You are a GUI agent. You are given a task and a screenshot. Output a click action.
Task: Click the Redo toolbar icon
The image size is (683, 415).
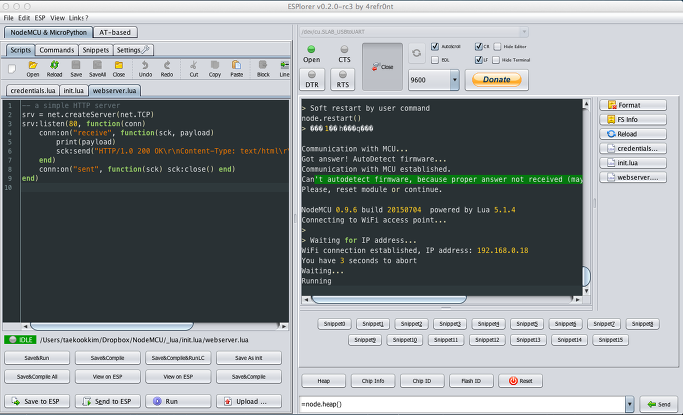point(166,69)
